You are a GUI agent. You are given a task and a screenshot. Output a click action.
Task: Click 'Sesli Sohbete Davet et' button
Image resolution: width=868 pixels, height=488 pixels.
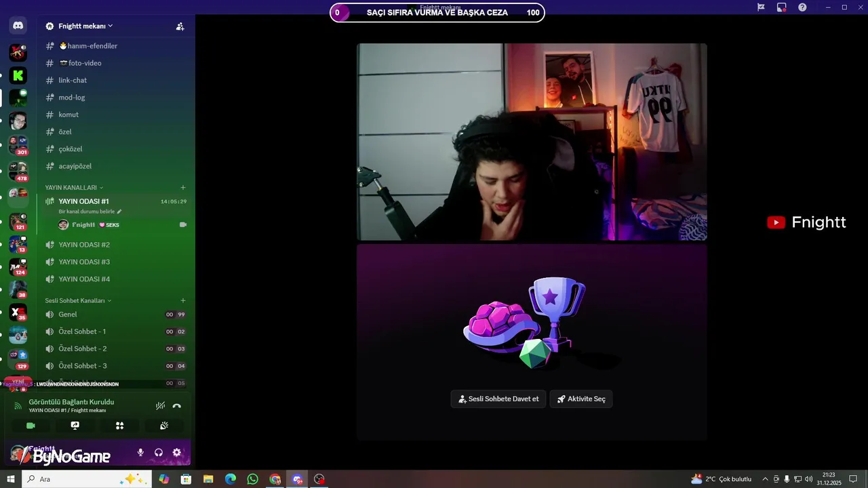pos(498,399)
